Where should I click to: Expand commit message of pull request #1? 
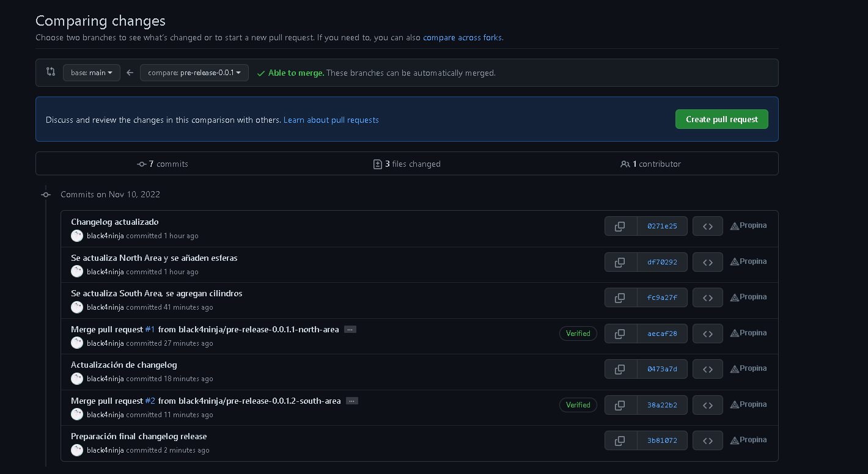click(x=350, y=329)
